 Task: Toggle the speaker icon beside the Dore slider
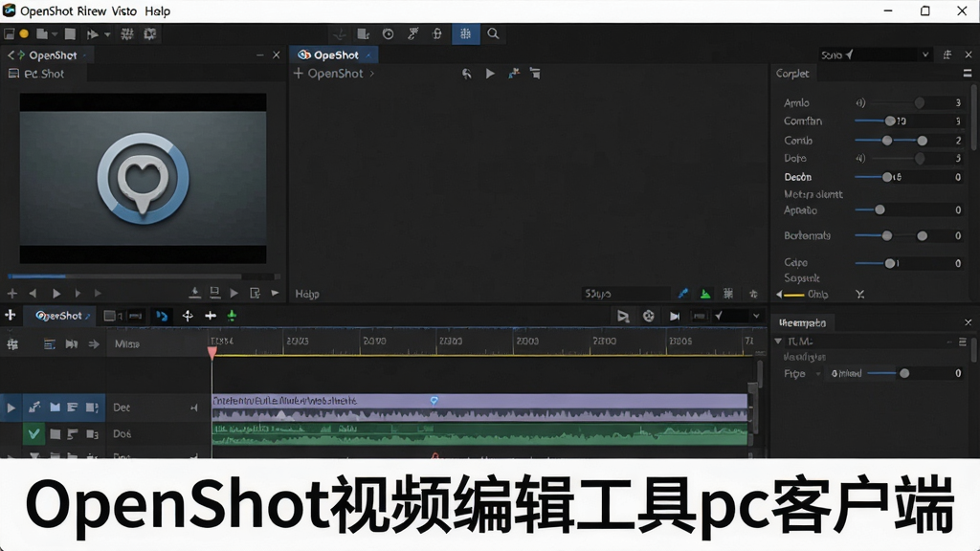[x=860, y=159]
